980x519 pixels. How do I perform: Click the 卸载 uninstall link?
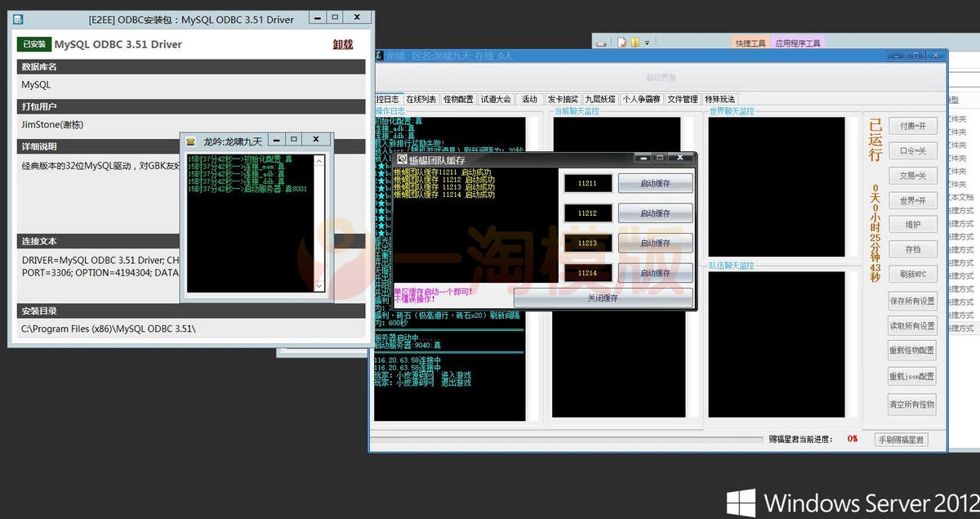tap(342, 44)
